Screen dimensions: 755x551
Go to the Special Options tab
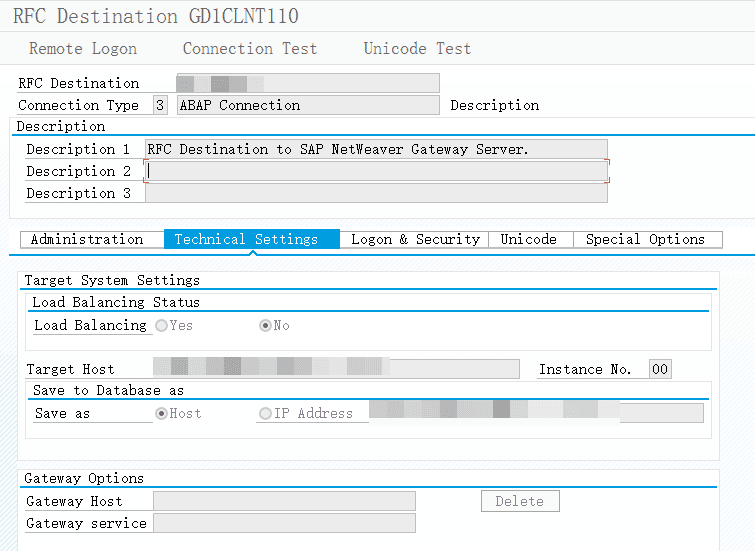[x=645, y=239]
